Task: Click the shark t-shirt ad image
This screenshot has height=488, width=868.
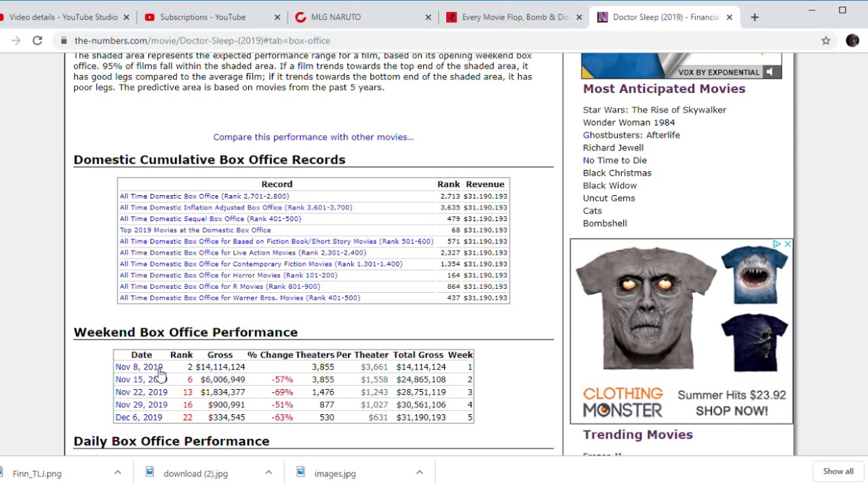Action: 754,274
